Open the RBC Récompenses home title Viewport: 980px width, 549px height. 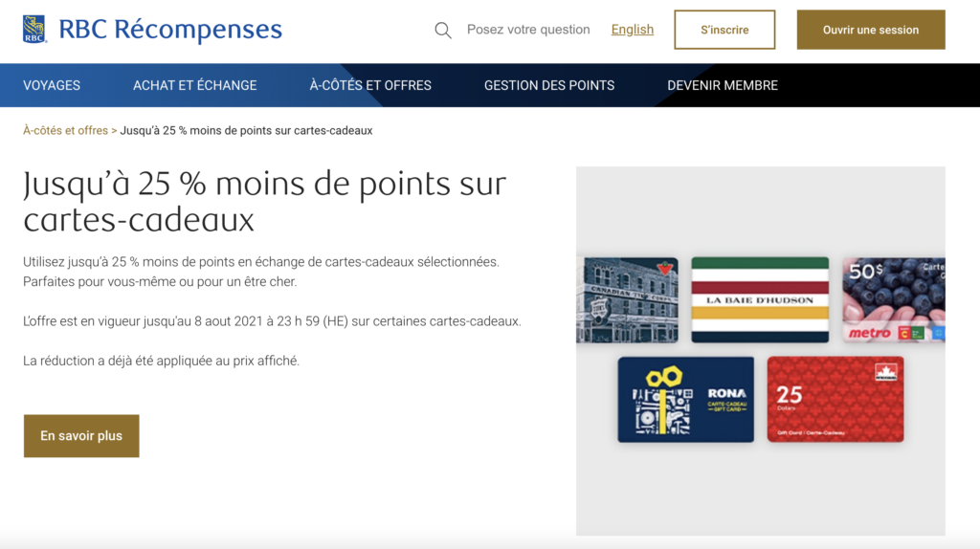[x=170, y=30]
